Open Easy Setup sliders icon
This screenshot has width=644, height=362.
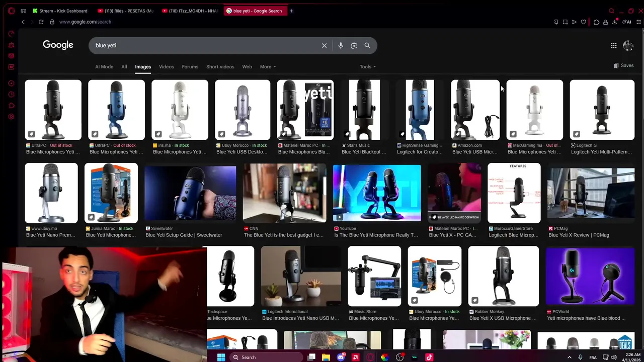coord(639,22)
